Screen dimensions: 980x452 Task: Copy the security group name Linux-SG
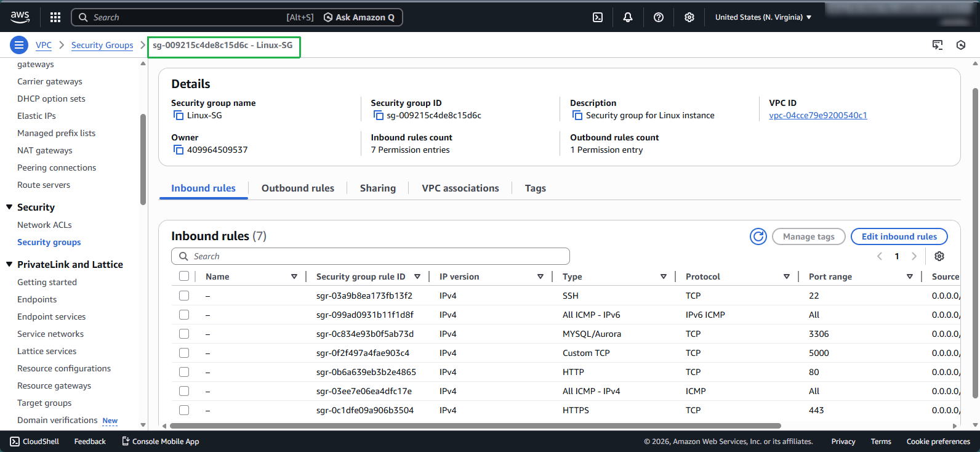pyautogui.click(x=179, y=116)
